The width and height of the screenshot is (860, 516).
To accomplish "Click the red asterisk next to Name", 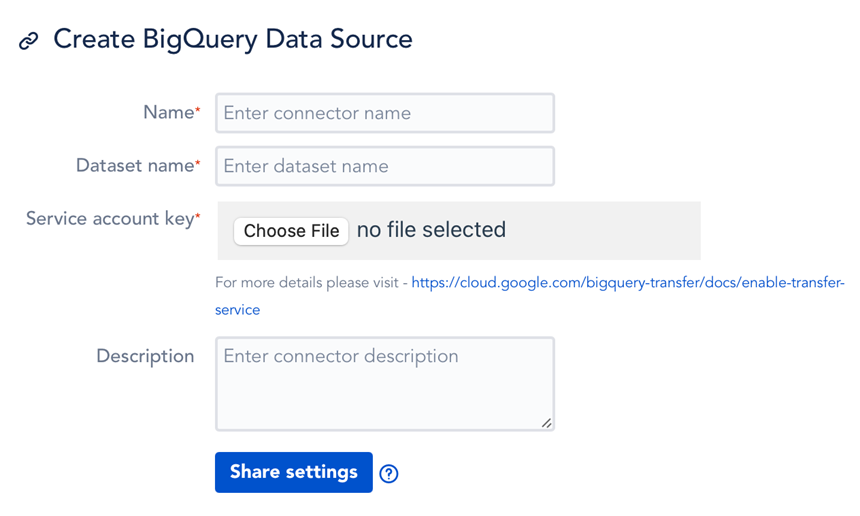I will 198,110.
